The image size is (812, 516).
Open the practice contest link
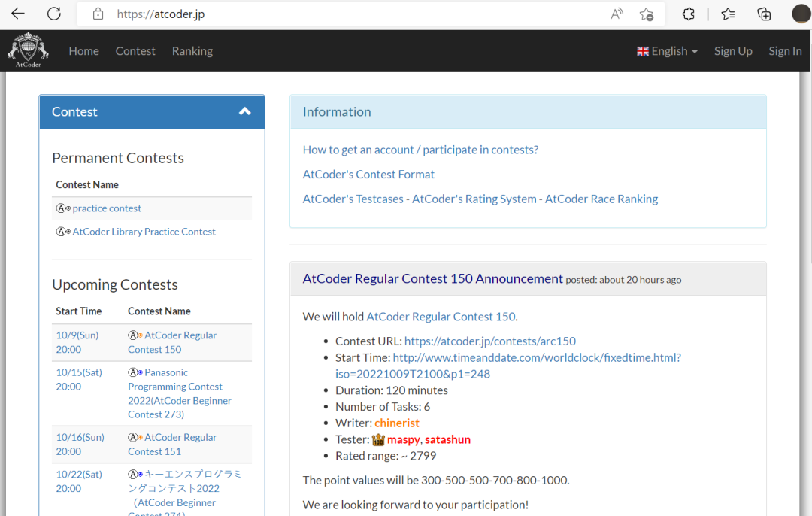[x=107, y=208]
